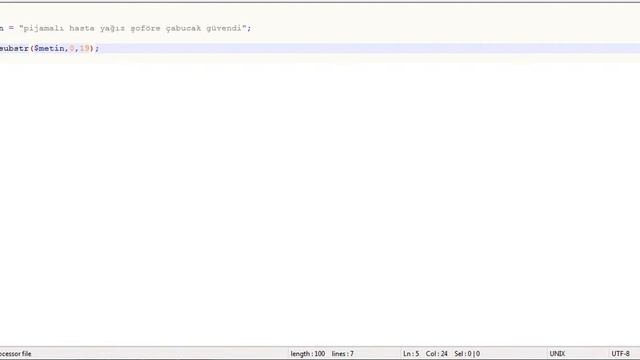Click the "Col : 24" status bar indicator
The height and width of the screenshot is (360, 640).
(x=437, y=354)
